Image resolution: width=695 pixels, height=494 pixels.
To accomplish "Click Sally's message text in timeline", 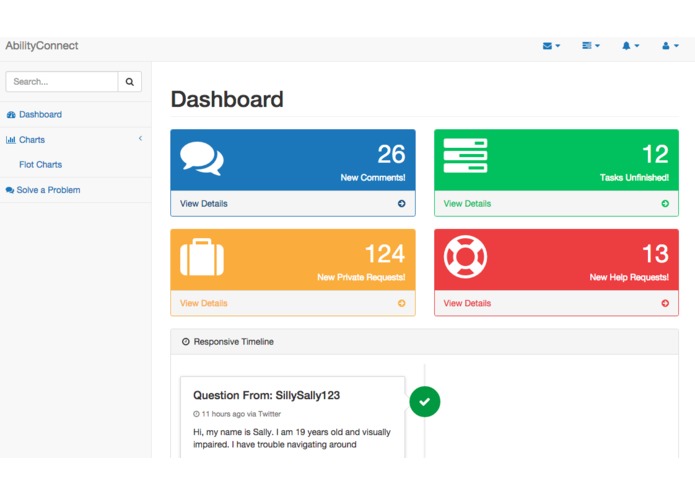I will (292, 438).
